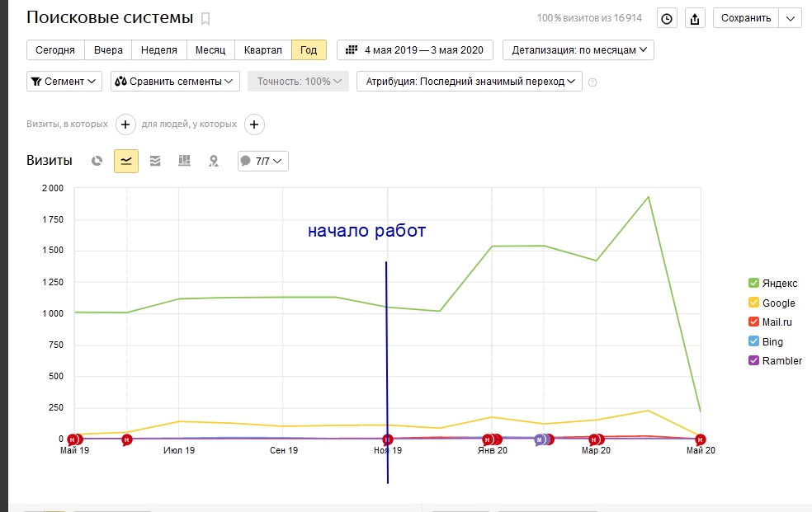Click the Июл 19 axis label
This screenshot has height=512, width=812.
click(179, 450)
